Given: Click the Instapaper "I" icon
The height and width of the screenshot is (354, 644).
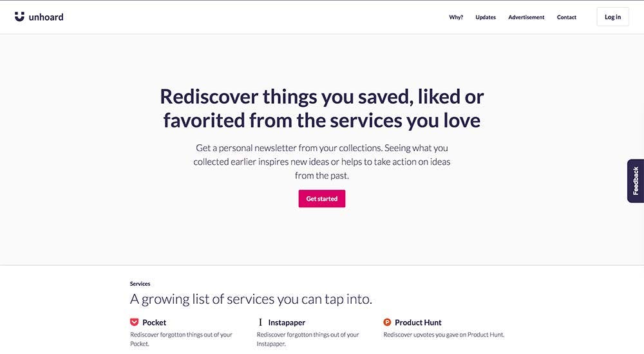Looking at the screenshot, I should point(260,322).
